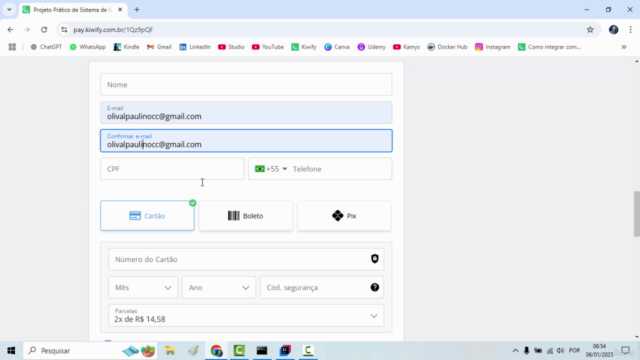Open the Ano dropdown
Image resolution: width=640 pixels, height=360 pixels.
(x=219, y=287)
